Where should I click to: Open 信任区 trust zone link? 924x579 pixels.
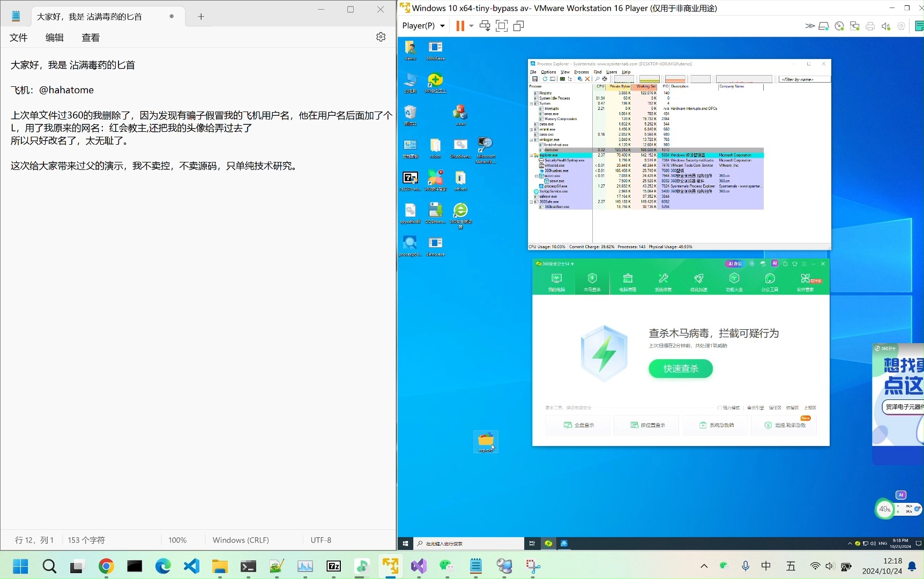775,408
